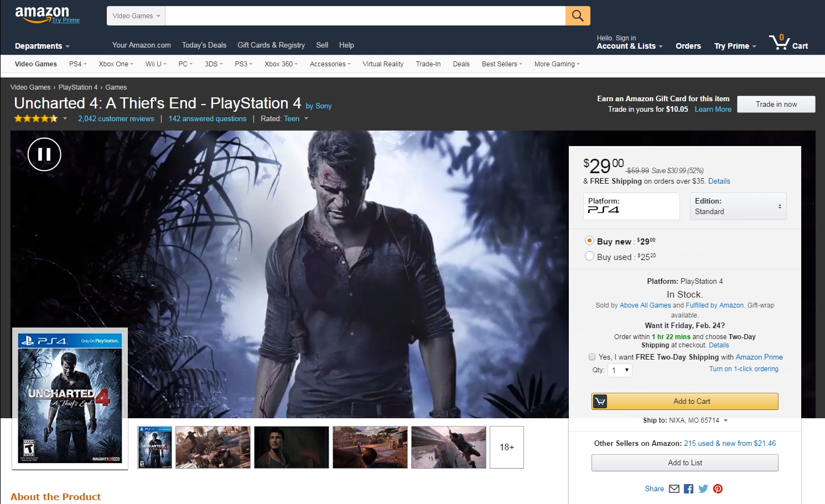Check the FREE Two-Day Shipping checkbox

[592, 357]
